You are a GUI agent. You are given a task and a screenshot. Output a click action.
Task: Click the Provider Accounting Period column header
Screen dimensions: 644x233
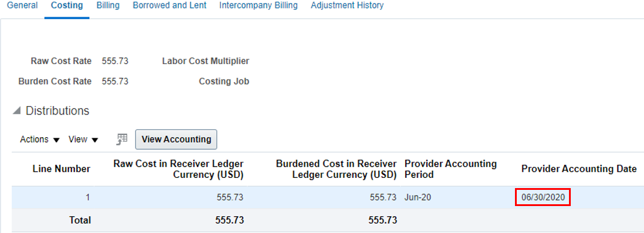point(451,169)
